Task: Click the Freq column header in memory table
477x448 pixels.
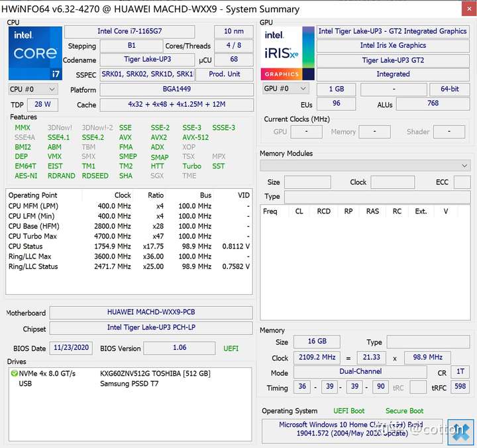Action: coord(270,211)
